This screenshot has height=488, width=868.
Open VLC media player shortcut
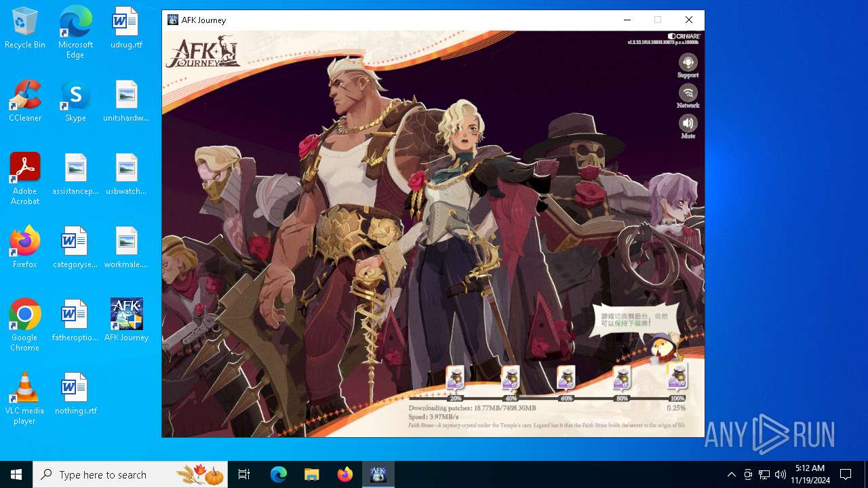click(x=25, y=399)
